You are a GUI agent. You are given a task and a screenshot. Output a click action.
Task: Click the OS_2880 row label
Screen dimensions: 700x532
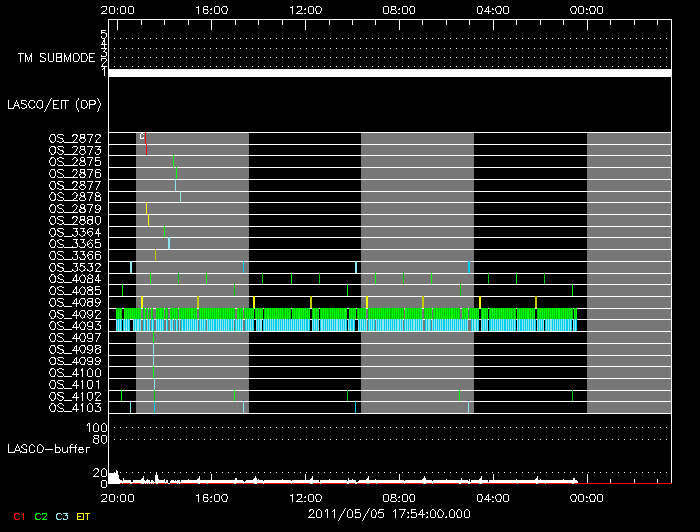[75, 220]
